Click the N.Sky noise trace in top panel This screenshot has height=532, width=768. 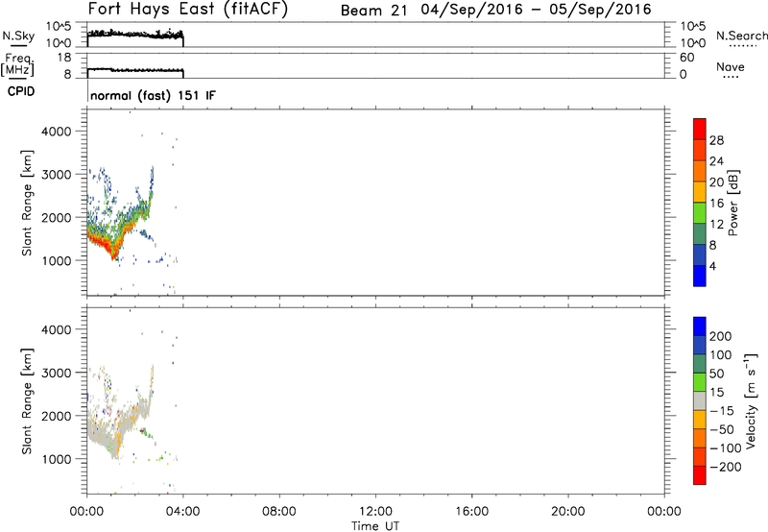point(134,35)
